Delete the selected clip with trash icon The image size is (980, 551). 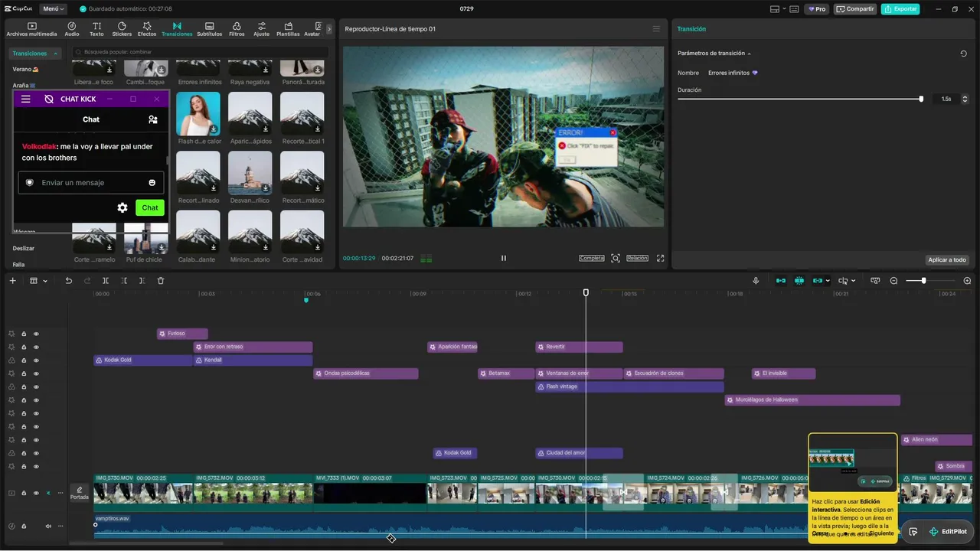(161, 281)
